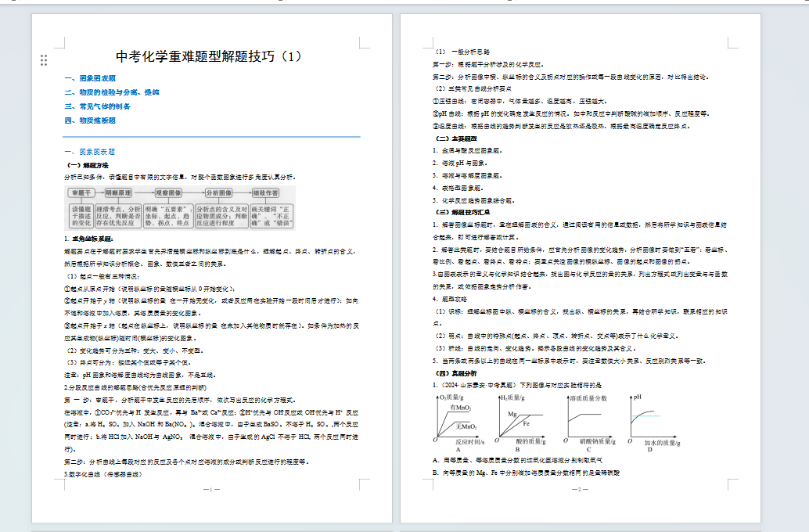Click list item 5. 化学反应趋势图象综合题
Image resolution: width=809 pixels, height=532 pixels.
[473, 200]
